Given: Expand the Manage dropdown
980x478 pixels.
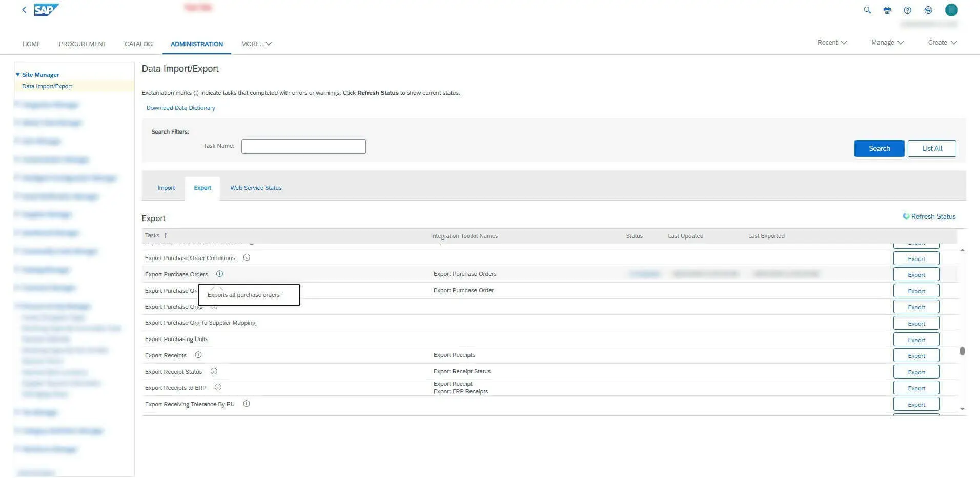Looking at the screenshot, I should point(887,43).
